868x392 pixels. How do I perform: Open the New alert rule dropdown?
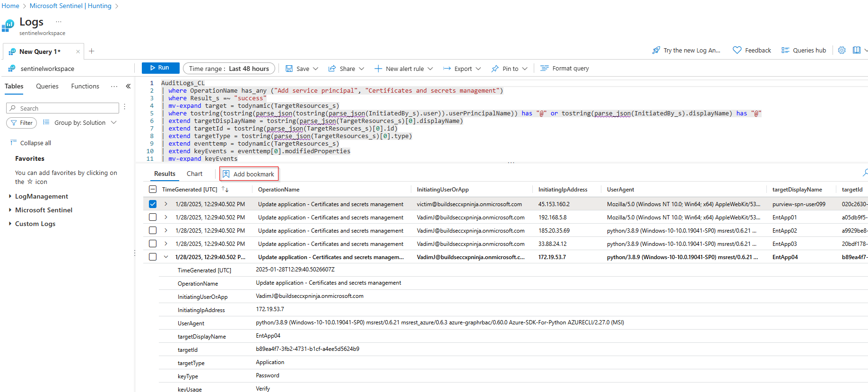click(x=430, y=69)
